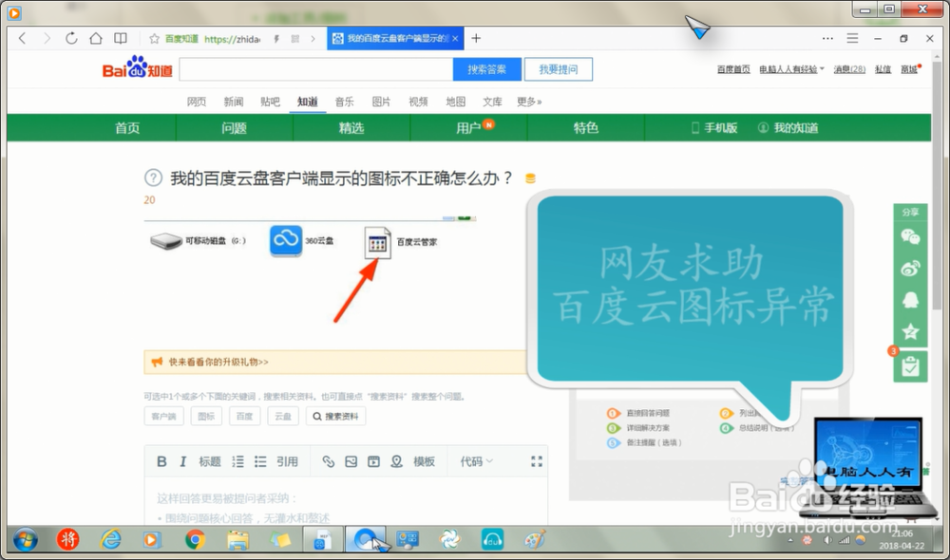Switch to the 网页 search category
The image size is (950, 560).
coord(197,102)
